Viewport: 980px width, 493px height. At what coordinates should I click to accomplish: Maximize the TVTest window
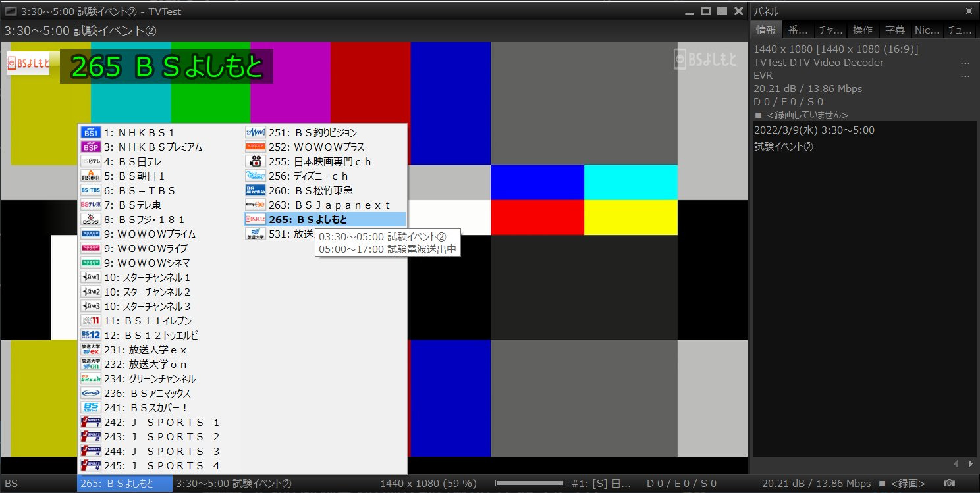[x=706, y=11]
